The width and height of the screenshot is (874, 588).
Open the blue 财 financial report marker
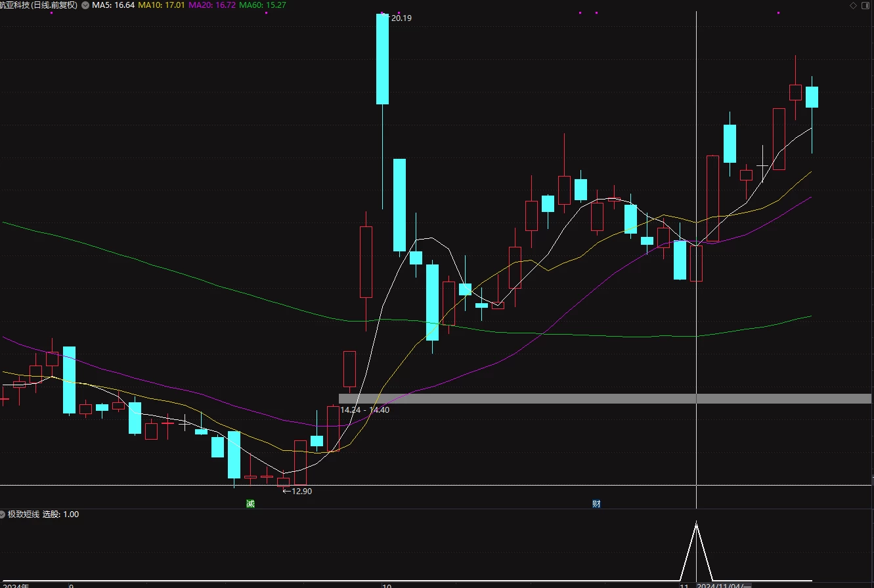596,504
